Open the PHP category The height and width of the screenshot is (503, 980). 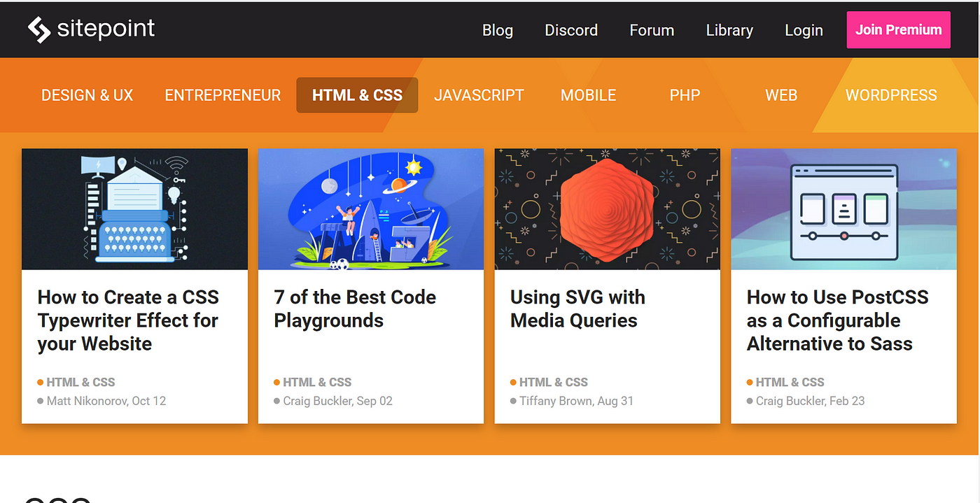click(685, 95)
